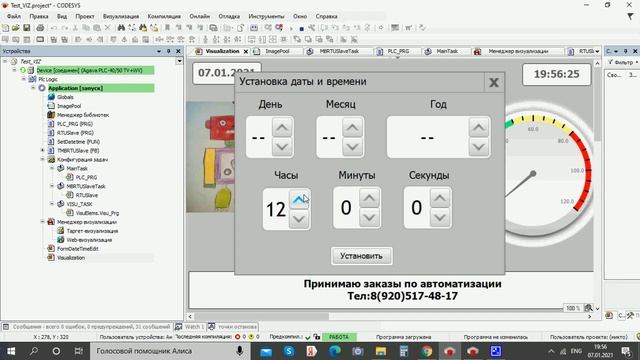This screenshot has width=640, height=360.
Task: Collapse the VISU_TASK node
Action: pos(52,204)
